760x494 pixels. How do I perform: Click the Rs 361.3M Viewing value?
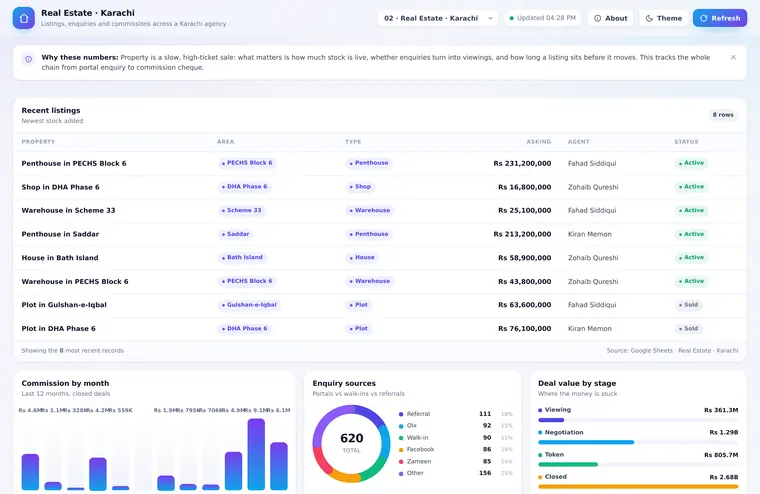(721, 410)
